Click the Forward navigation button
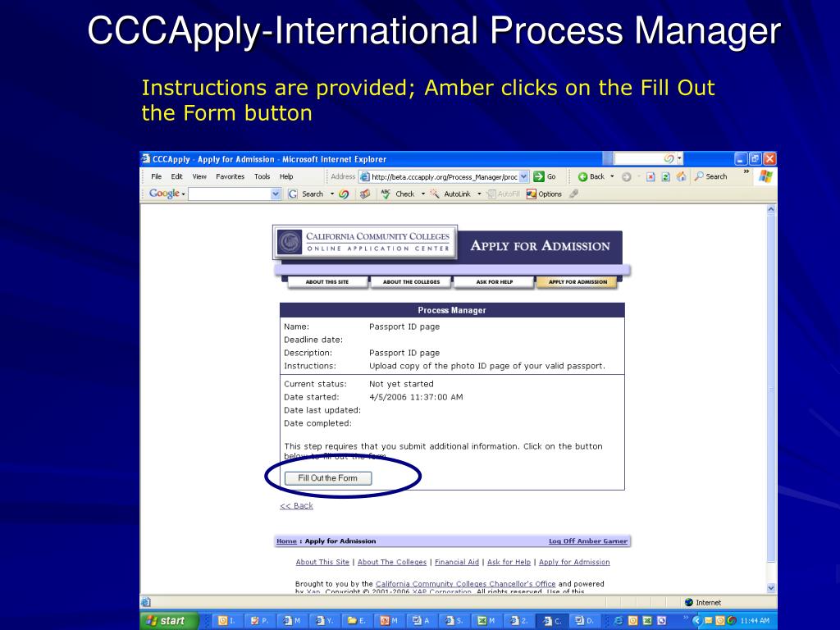This screenshot has width=840, height=630. [x=626, y=177]
